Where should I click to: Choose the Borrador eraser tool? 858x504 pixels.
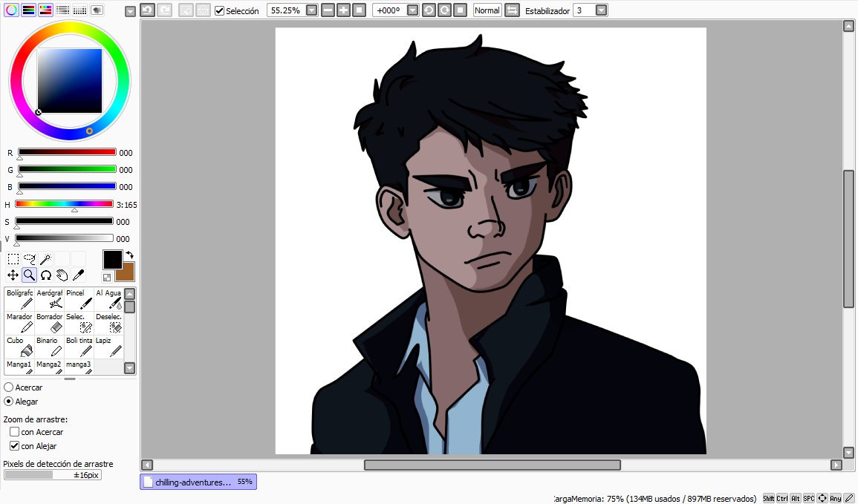(x=49, y=323)
